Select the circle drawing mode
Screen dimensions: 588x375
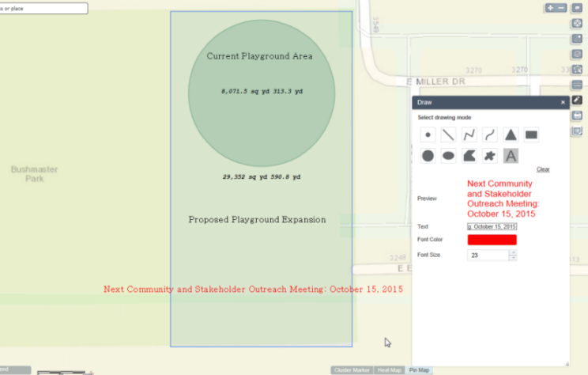point(428,156)
